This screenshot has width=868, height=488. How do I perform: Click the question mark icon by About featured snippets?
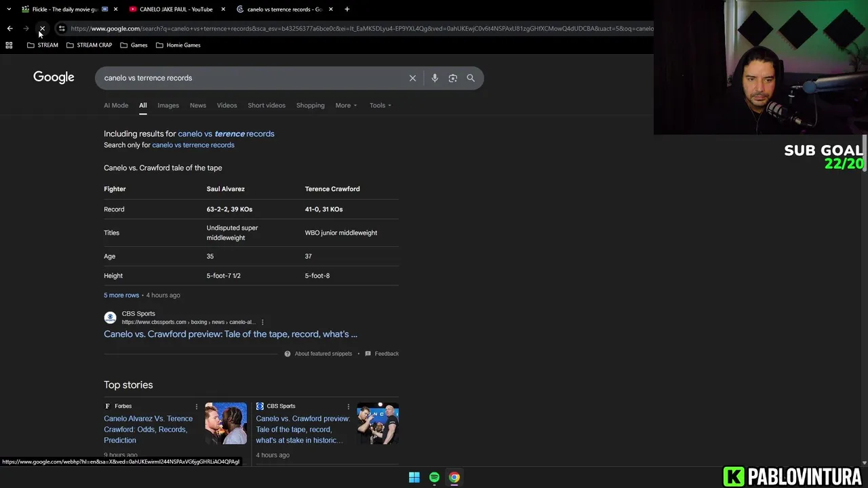point(288,354)
